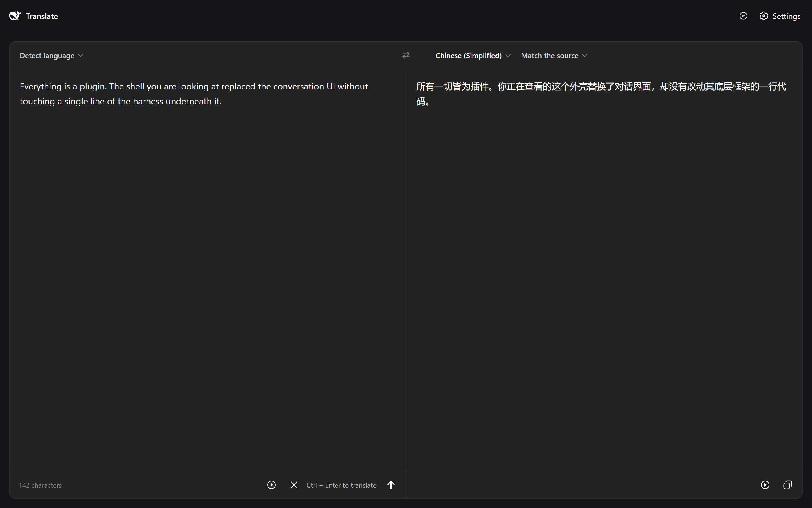Image resolution: width=812 pixels, height=508 pixels.
Task: Open the Chinese (Simplified) target language dropdown
Action: pyautogui.click(x=473, y=55)
